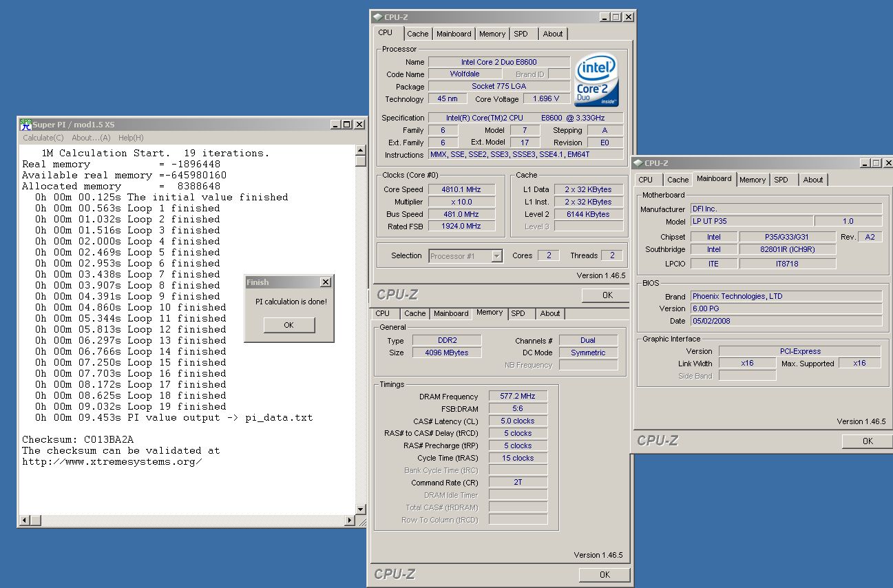Click the memory Size value 4096 MBytes
Screen dimensions: 893x588
coord(446,353)
